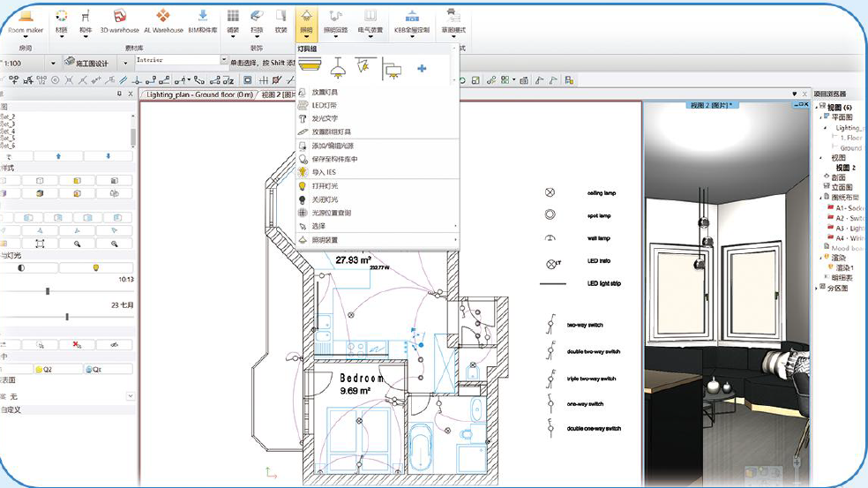Viewport: 868px width, 488px height.
Task: Choose LED灯带 from the lighting menu
Action: tap(324, 105)
